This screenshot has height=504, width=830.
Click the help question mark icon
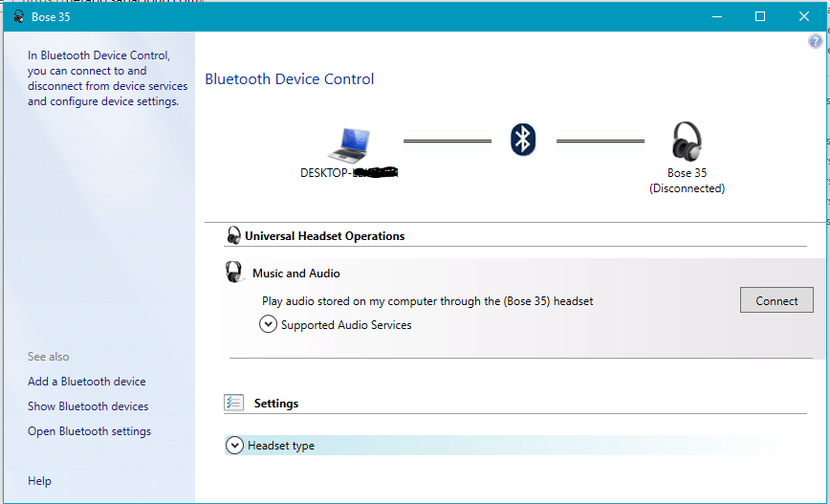(x=815, y=41)
